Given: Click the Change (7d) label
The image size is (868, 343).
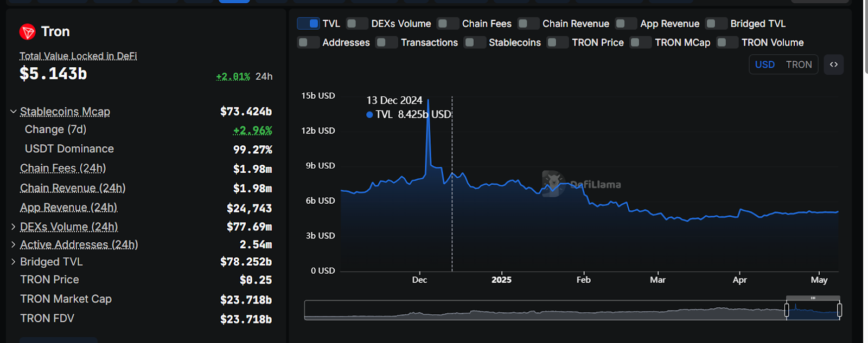Looking at the screenshot, I should (55, 130).
